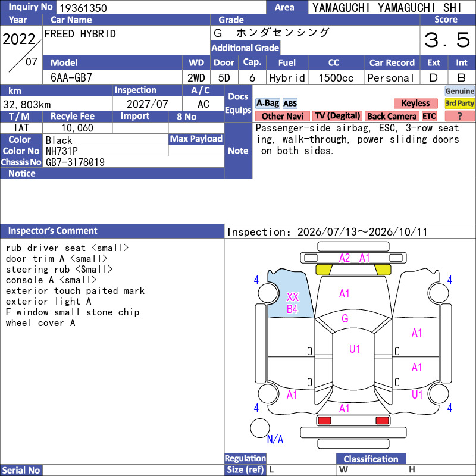Viewport: 476px width, 476px height.
Task: Click the recycle fee value 10,060
Action: [x=77, y=128]
